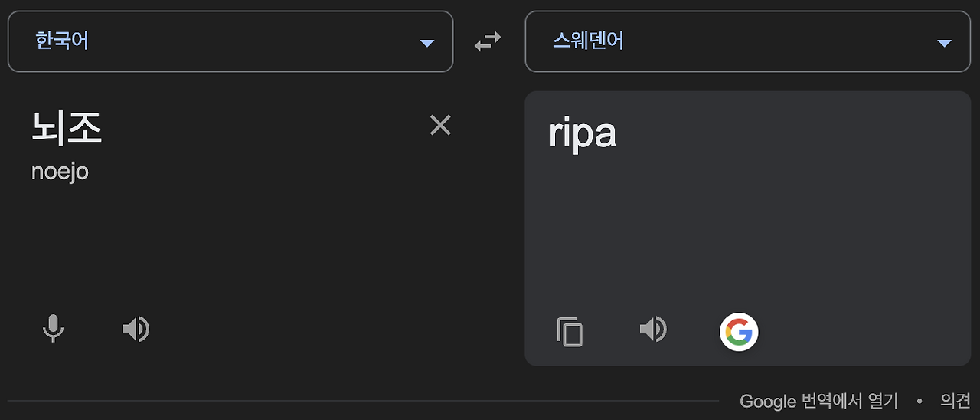Start voice input with the microphone icon

(x=53, y=330)
